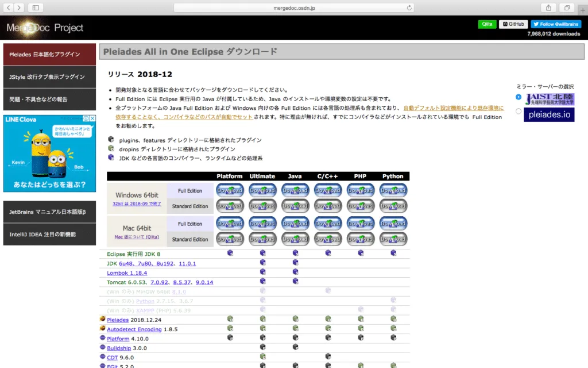The height and width of the screenshot is (368, 588).
Task: Close the LINE Clova ad
Action: (x=92, y=118)
